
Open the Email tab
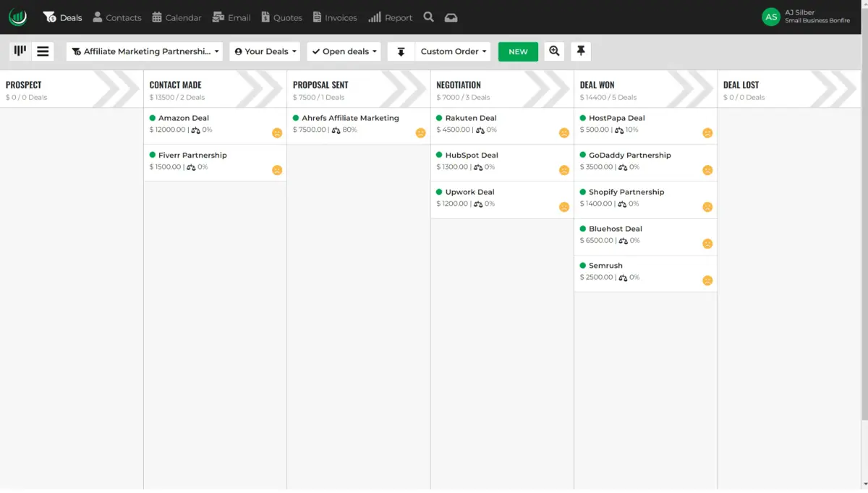coord(231,17)
